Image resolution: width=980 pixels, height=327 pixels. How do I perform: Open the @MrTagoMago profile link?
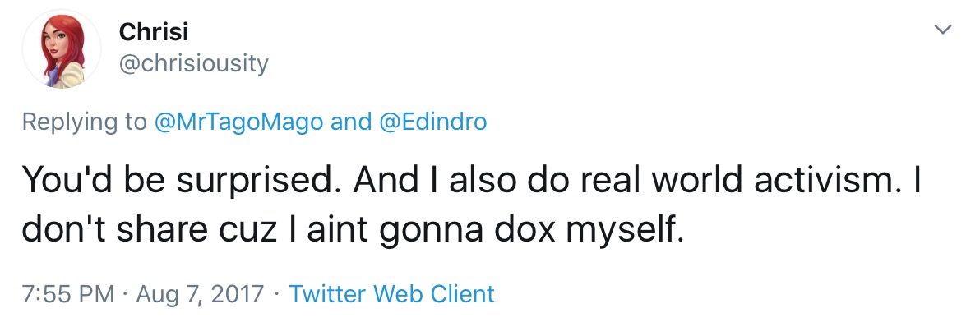tap(238, 122)
